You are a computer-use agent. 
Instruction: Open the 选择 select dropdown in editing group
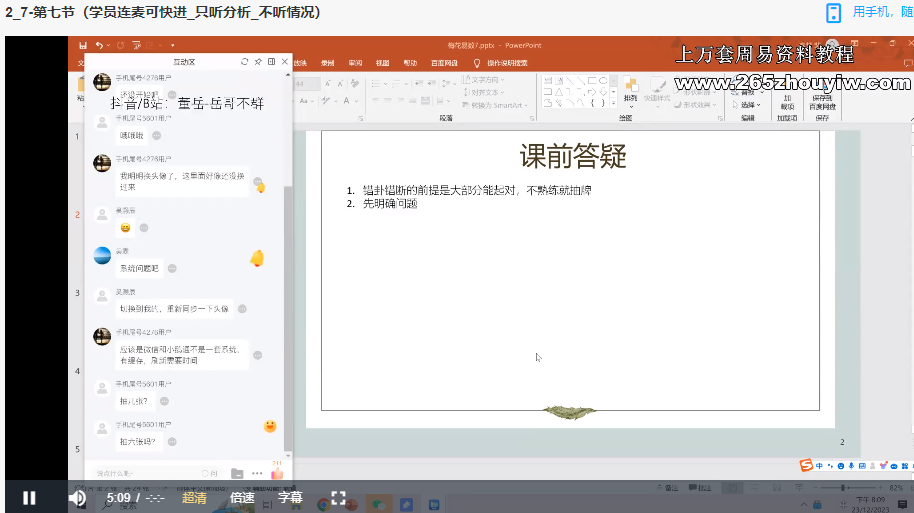tap(747, 105)
